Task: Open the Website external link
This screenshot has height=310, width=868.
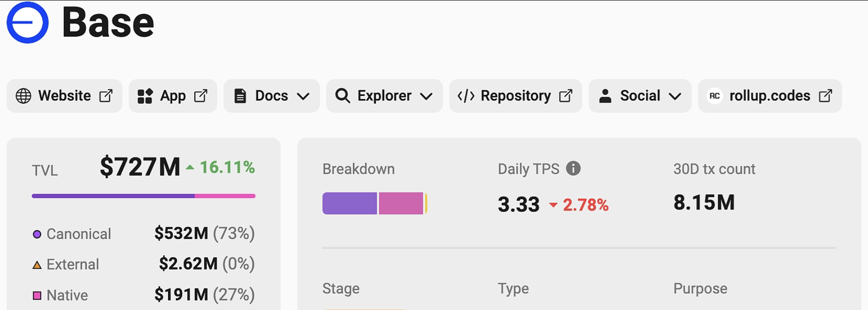Action: (x=65, y=96)
